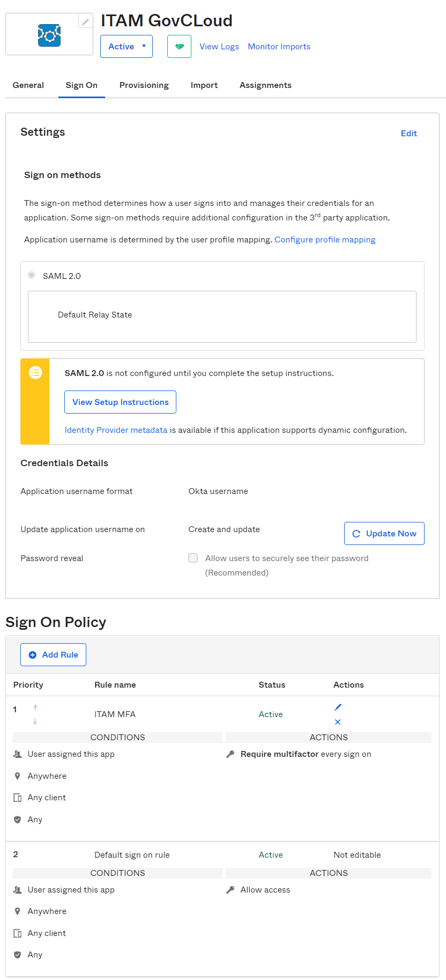Click the refresh icon in Update Now
446x980 pixels.
356,534
